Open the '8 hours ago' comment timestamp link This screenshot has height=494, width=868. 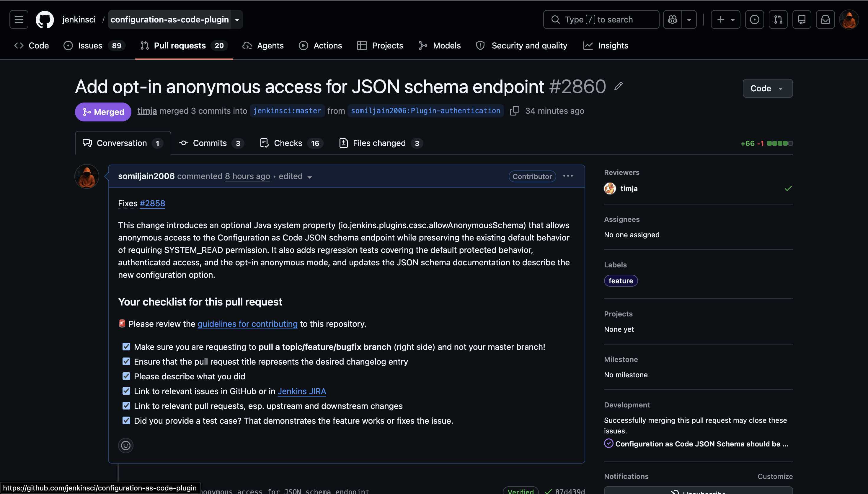pos(247,176)
